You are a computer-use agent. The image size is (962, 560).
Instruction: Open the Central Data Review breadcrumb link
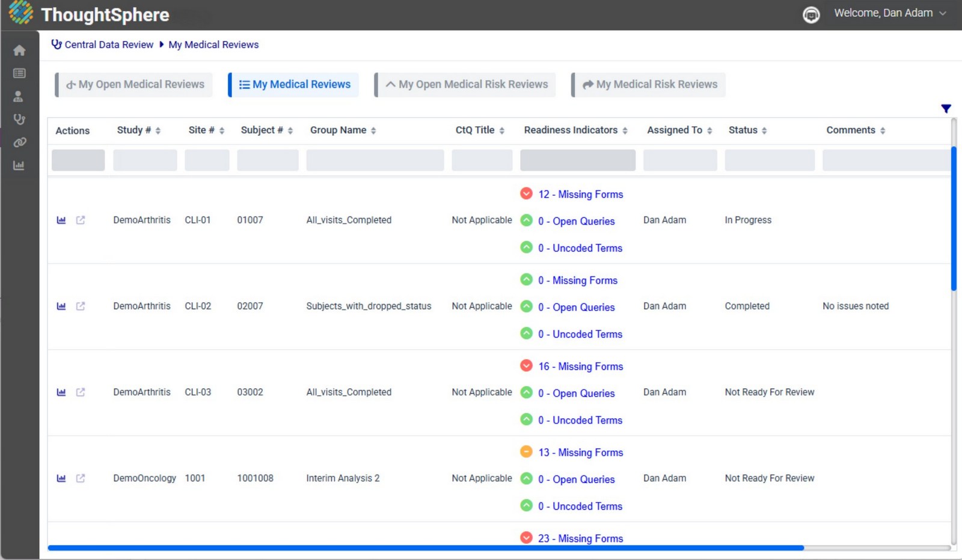click(109, 44)
